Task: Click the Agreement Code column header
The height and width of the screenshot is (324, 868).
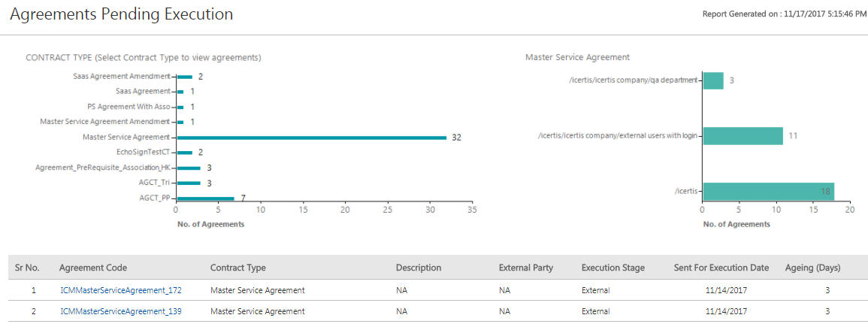Action: tap(93, 268)
